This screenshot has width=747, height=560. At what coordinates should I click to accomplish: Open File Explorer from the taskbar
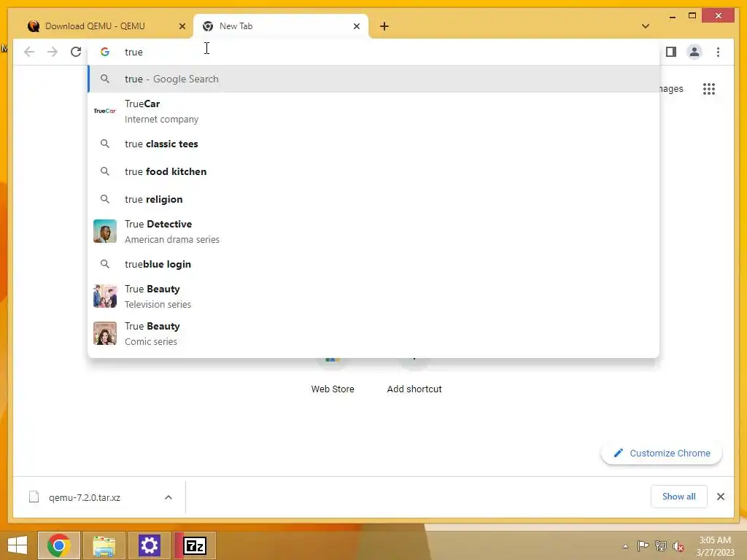click(x=104, y=545)
